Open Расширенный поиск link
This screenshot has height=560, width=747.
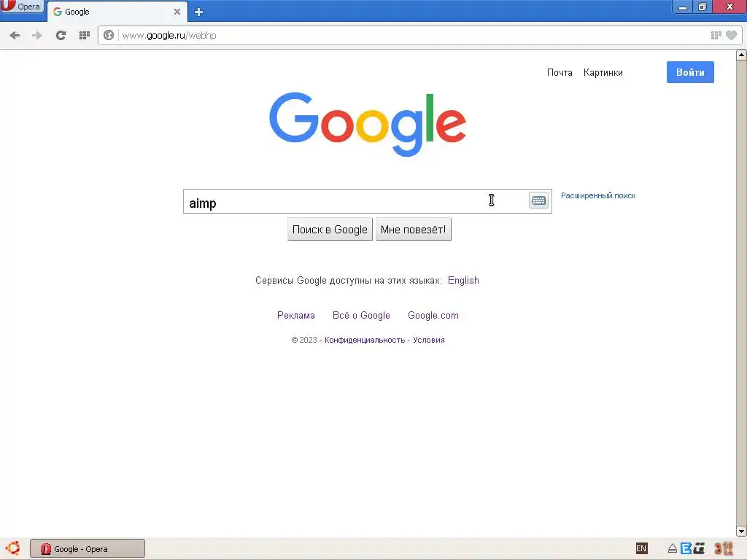[598, 195]
